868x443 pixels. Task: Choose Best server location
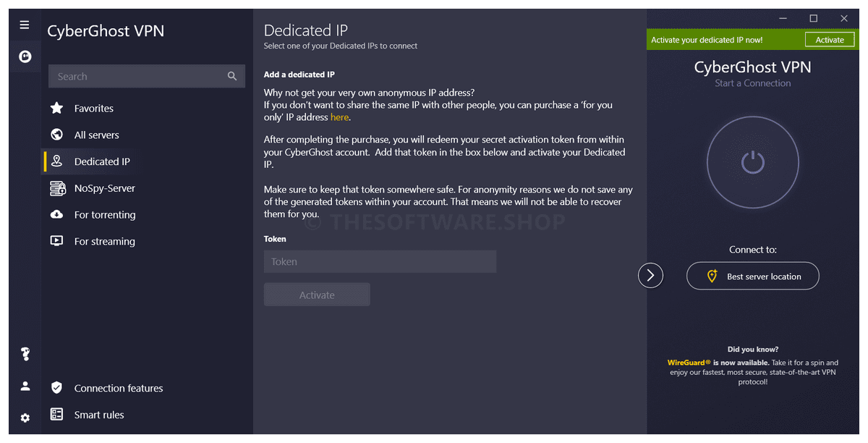click(753, 276)
